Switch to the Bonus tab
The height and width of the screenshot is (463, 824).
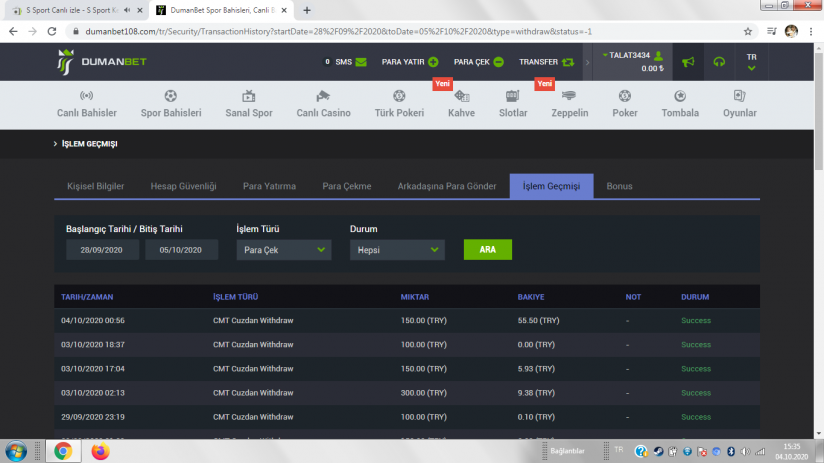pos(619,186)
